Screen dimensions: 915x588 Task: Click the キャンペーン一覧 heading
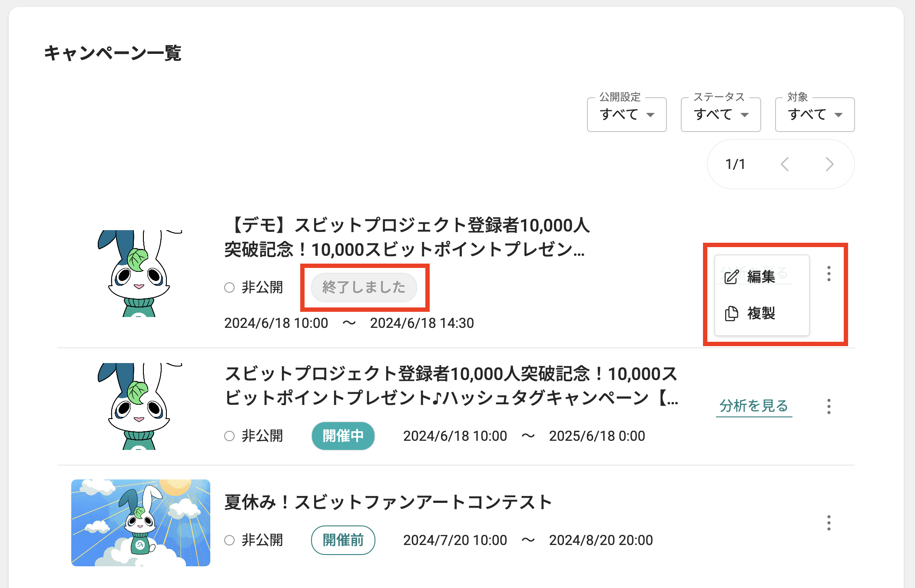point(113,53)
